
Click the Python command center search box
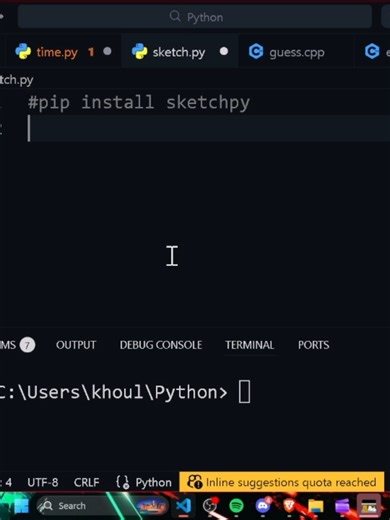click(x=195, y=17)
